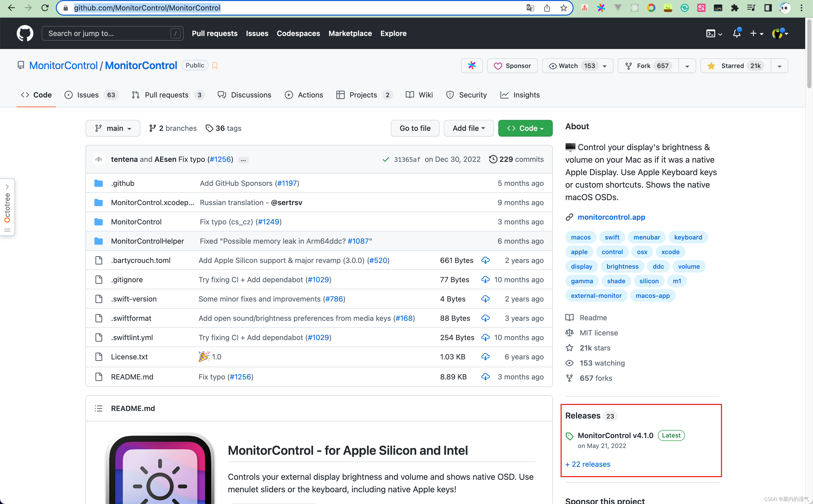Bookmark page with the star icon
The width and height of the screenshot is (813, 504).
563,8
